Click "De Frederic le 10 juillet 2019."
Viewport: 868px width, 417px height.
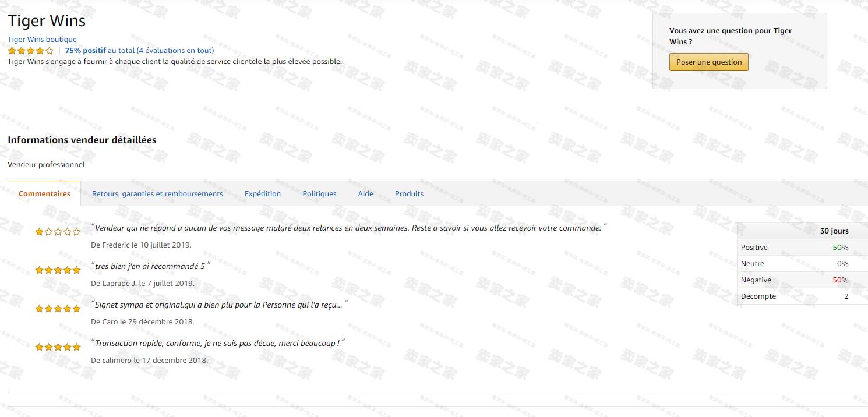click(x=141, y=245)
